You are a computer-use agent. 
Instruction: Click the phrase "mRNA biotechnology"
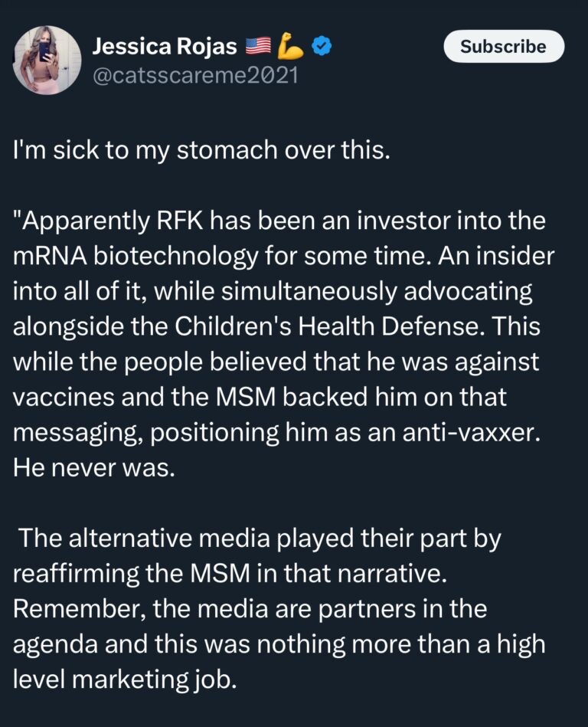click(x=135, y=258)
